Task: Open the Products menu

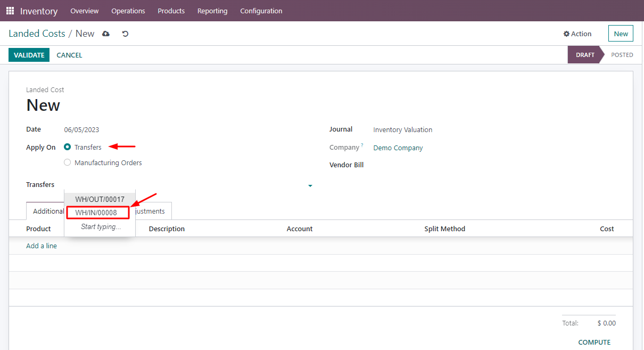Action: 171,11
